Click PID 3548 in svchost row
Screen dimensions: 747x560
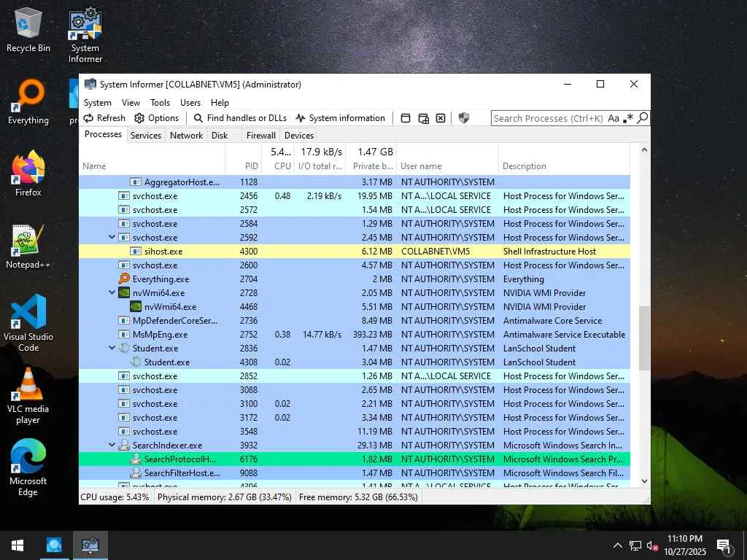click(249, 432)
